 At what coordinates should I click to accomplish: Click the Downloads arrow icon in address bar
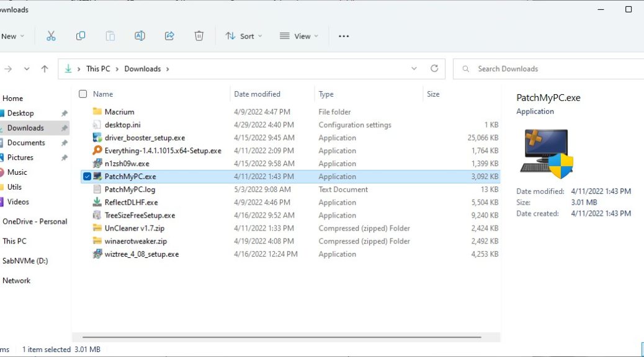click(68, 69)
